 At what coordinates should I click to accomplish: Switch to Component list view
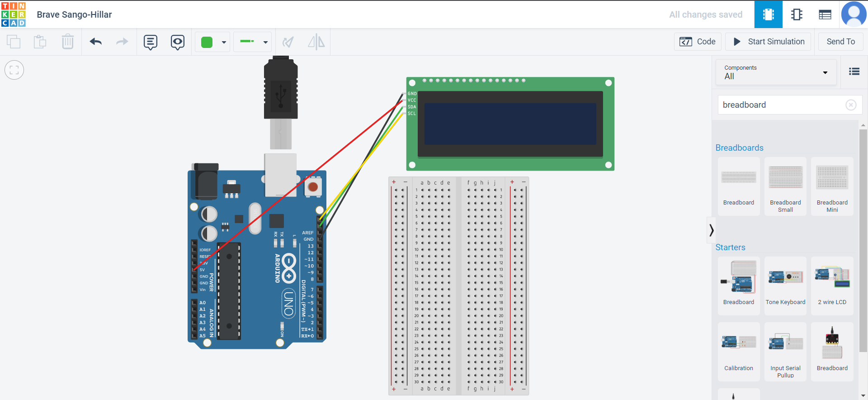pos(825,14)
